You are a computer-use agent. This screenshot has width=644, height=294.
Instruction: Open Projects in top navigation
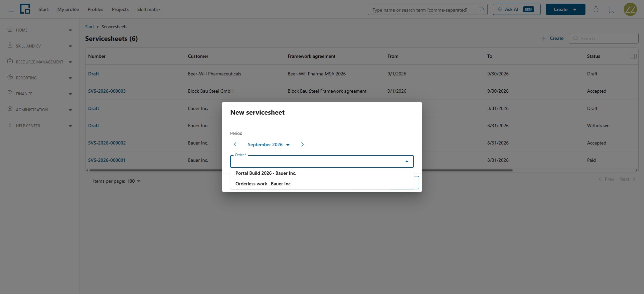coord(120,9)
